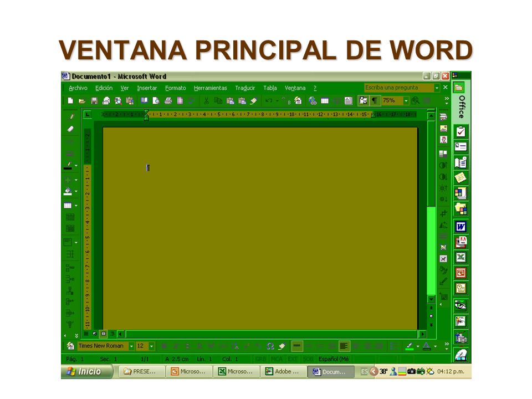Click the ES language indicator in tray

pos(364,371)
